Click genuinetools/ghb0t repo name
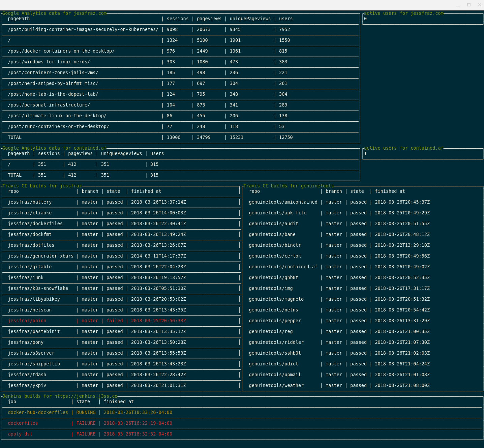 pos(274,278)
